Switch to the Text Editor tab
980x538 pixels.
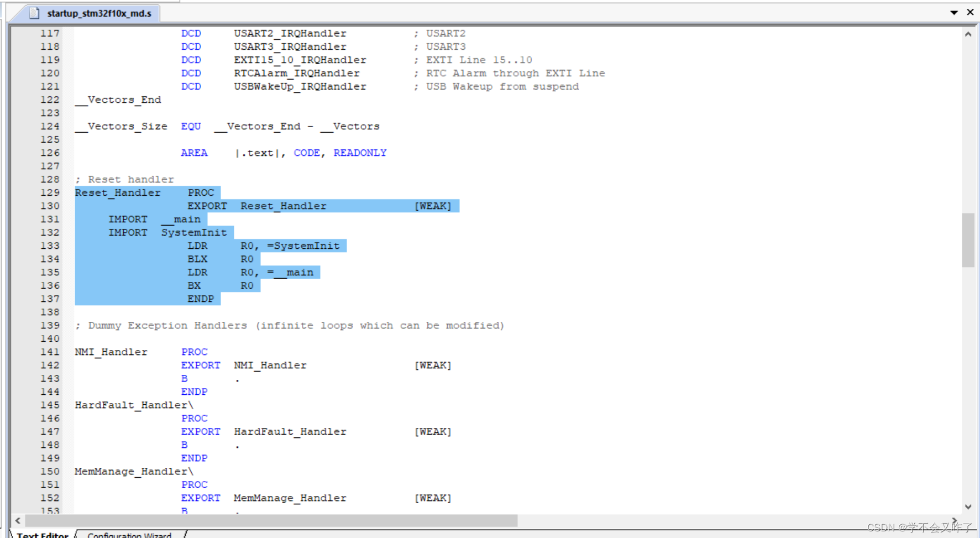click(42, 535)
